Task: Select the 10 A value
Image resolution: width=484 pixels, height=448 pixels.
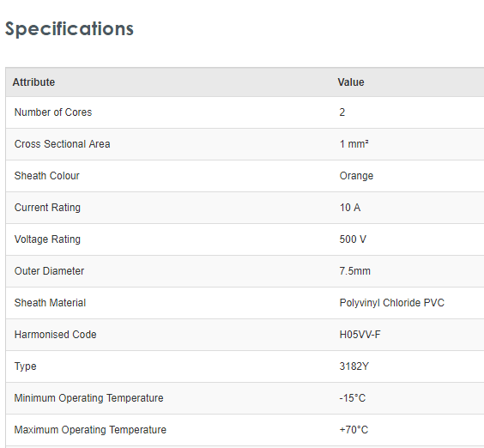Action: point(350,208)
